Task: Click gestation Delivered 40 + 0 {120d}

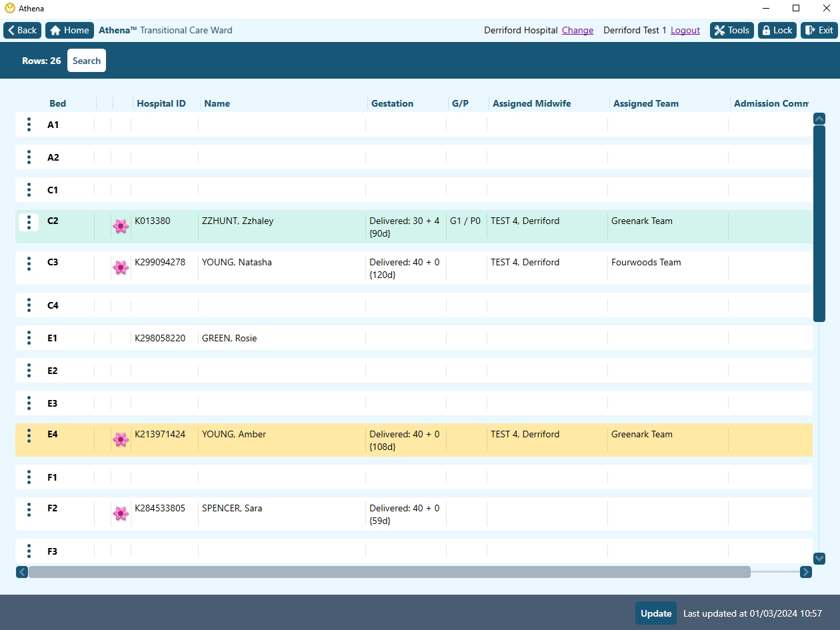Action: (405, 268)
